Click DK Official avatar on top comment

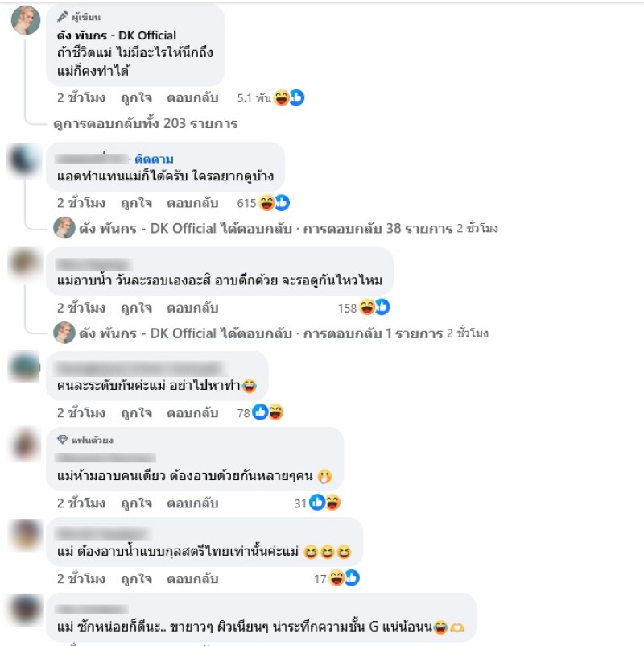(26, 20)
